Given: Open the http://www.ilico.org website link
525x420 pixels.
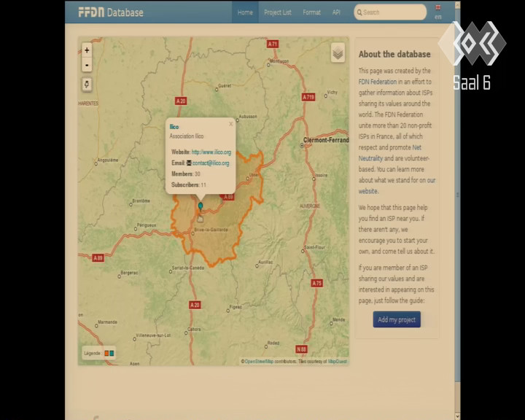Looking at the screenshot, I should pos(211,152).
